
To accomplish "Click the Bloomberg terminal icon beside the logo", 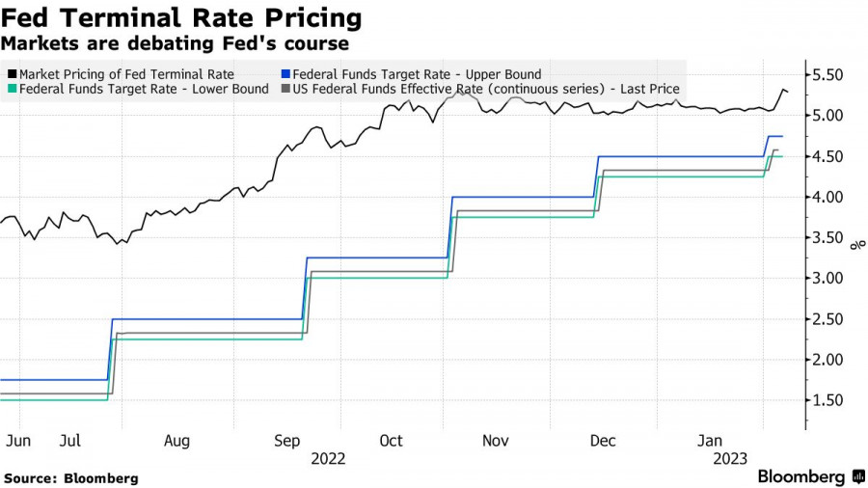I will click(857, 476).
